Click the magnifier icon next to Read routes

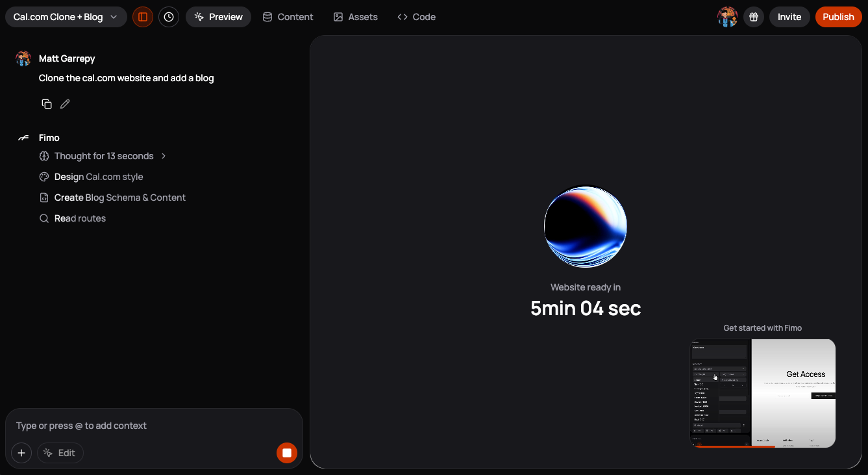43,218
